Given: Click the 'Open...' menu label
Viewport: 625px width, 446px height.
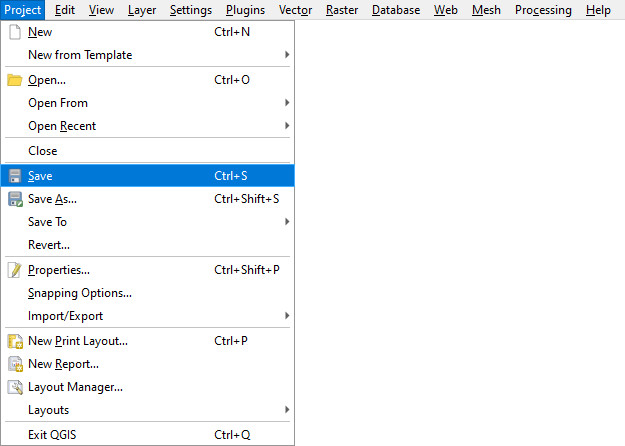Looking at the screenshot, I should (47, 80).
